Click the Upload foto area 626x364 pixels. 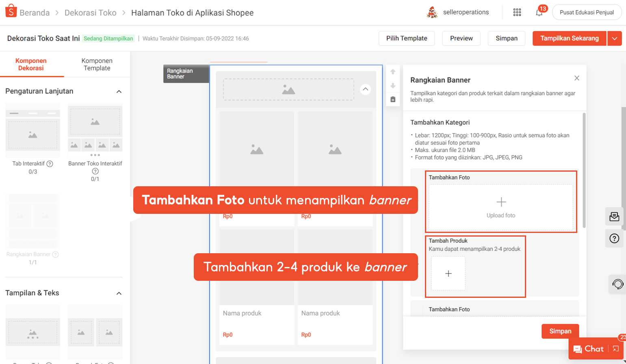(x=501, y=207)
